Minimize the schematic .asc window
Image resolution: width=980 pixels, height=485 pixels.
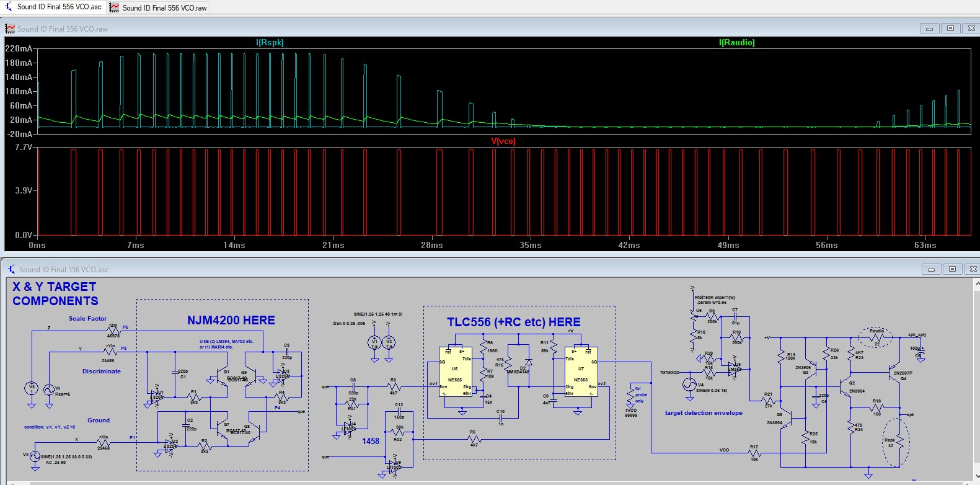pyautogui.click(x=931, y=269)
